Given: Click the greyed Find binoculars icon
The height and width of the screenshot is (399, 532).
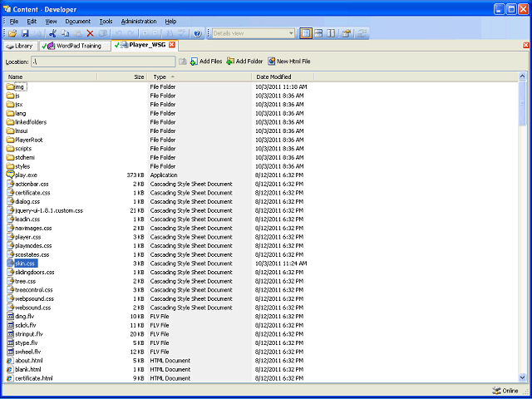Looking at the screenshot, I should pyautogui.click(x=170, y=33).
